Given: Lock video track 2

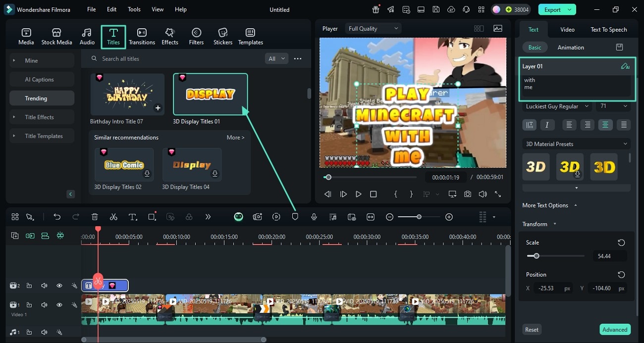Looking at the screenshot, I should pos(29,286).
